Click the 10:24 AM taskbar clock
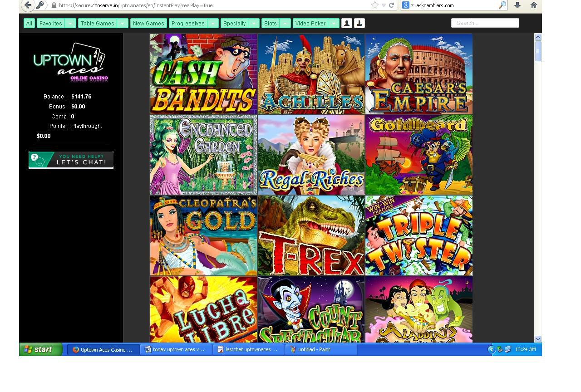Screen dimensions: 581x392 525,349
